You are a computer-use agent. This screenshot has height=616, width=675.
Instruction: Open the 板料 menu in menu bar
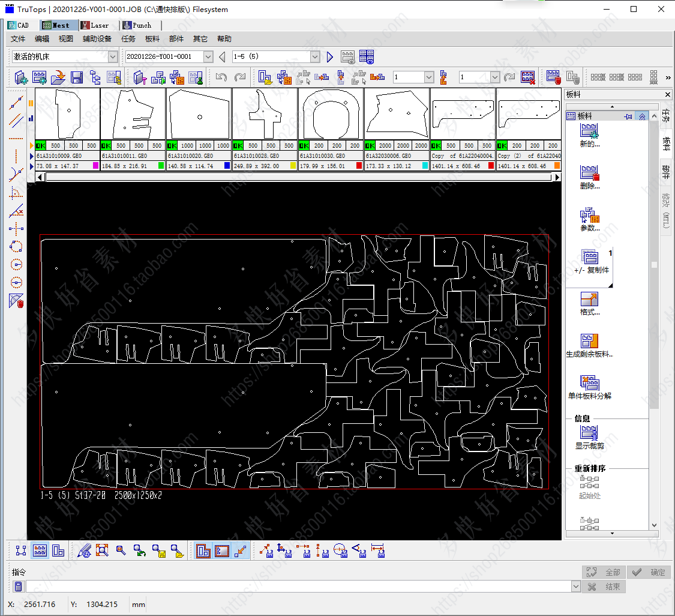point(152,38)
